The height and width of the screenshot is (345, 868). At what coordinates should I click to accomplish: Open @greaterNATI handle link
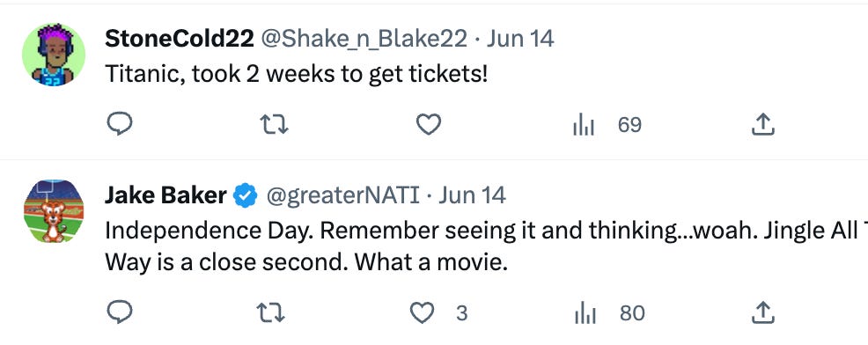(343, 195)
